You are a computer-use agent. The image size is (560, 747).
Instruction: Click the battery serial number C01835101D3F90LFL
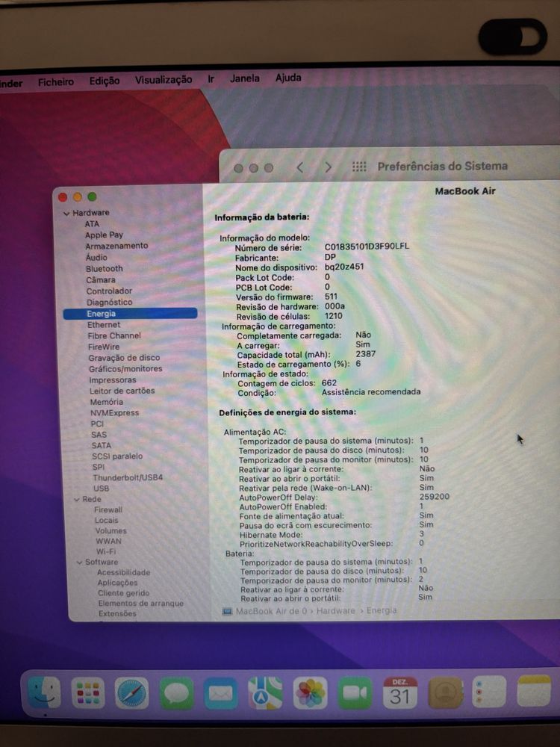coord(367,247)
